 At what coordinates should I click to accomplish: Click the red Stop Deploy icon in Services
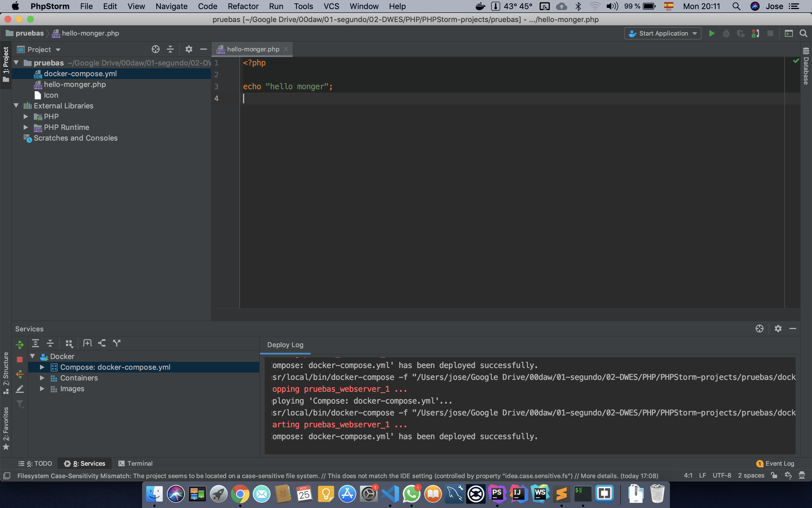click(x=19, y=360)
